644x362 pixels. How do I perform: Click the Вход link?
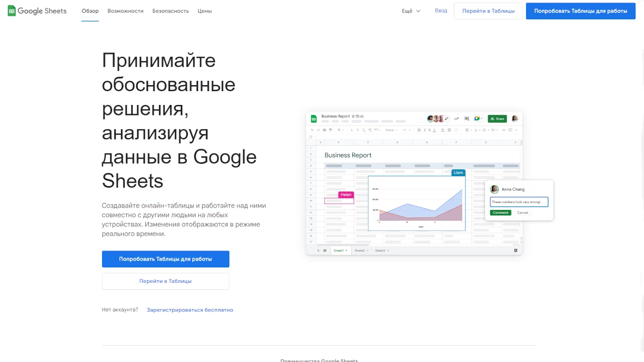click(441, 10)
